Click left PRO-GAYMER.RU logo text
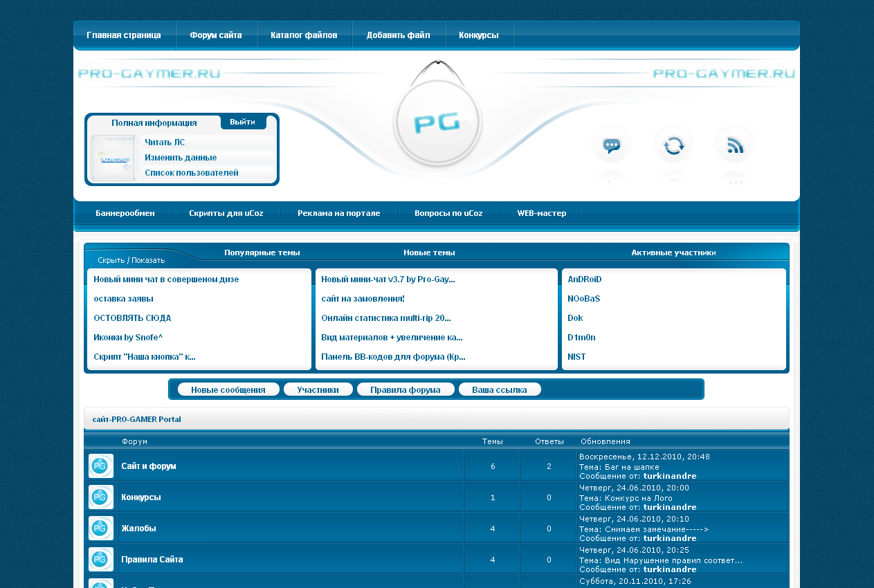The width and height of the screenshot is (874, 588). [x=149, y=73]
